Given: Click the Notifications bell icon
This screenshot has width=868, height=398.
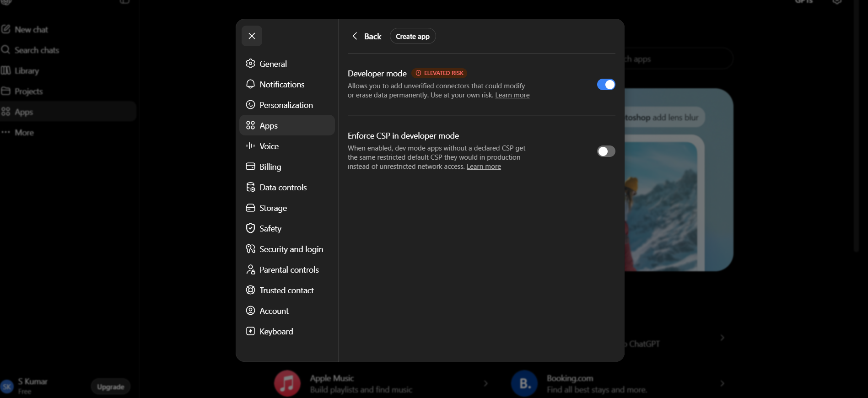Looking at the screenshot, I should coord(250,84).
